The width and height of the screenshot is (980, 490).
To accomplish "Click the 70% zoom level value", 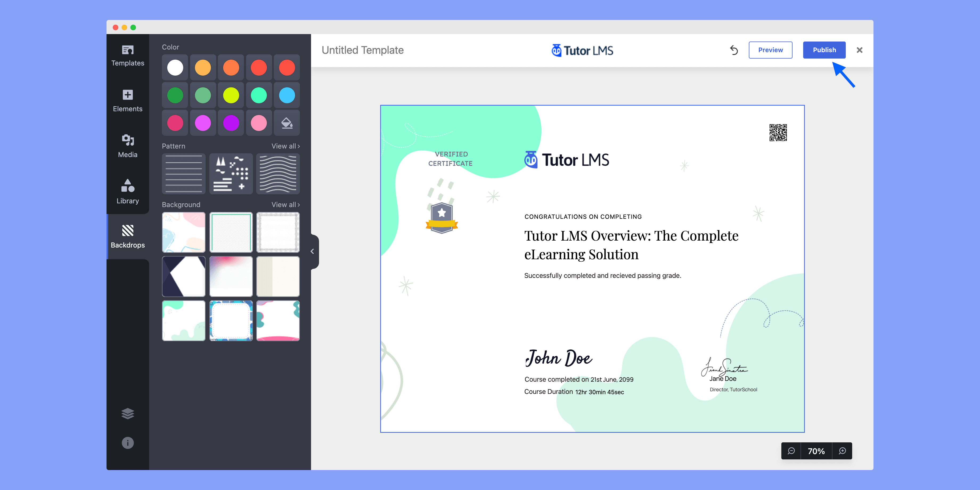I will click(816, 451).
